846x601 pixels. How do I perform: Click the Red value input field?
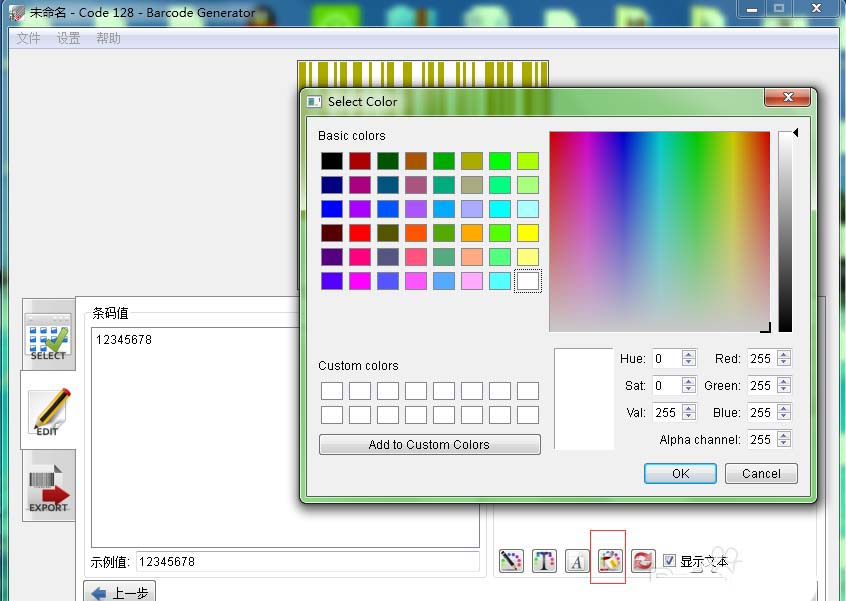(x=762, y=358)
